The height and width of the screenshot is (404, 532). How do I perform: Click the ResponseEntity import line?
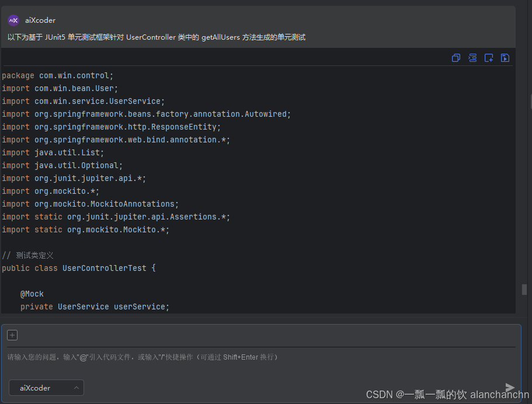[x=112, y=127]
